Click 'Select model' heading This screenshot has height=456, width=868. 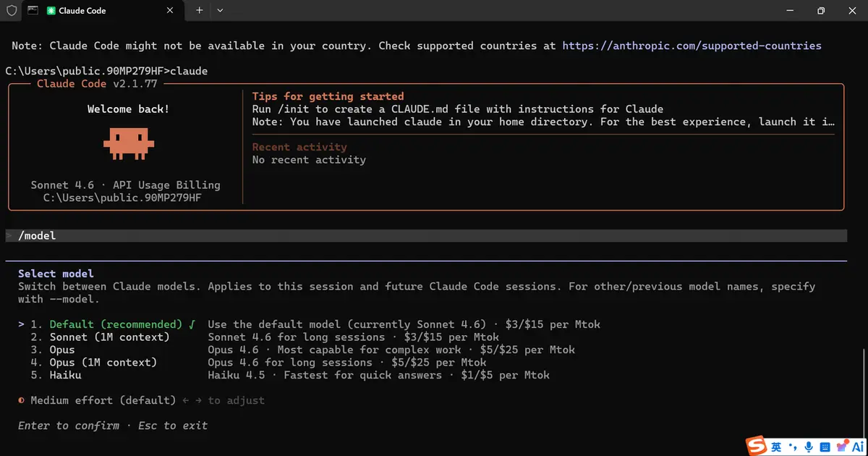pos(56,274)
